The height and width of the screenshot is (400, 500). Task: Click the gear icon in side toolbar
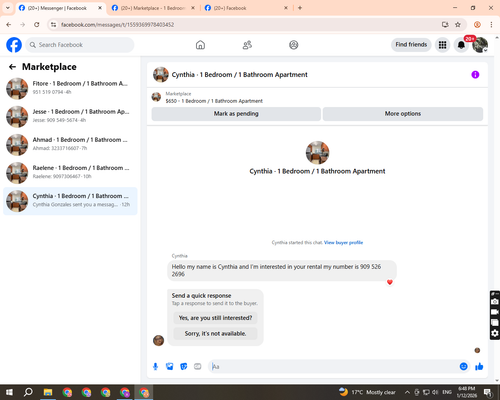495,333
